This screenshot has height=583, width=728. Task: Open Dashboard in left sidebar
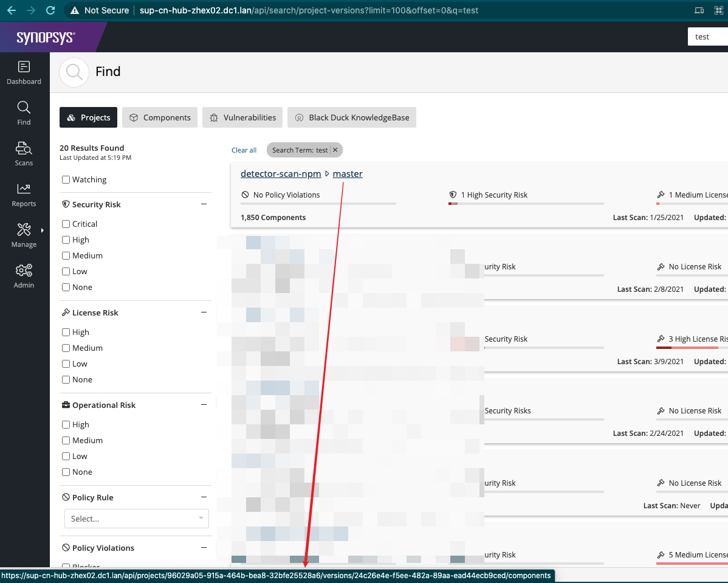24,73
